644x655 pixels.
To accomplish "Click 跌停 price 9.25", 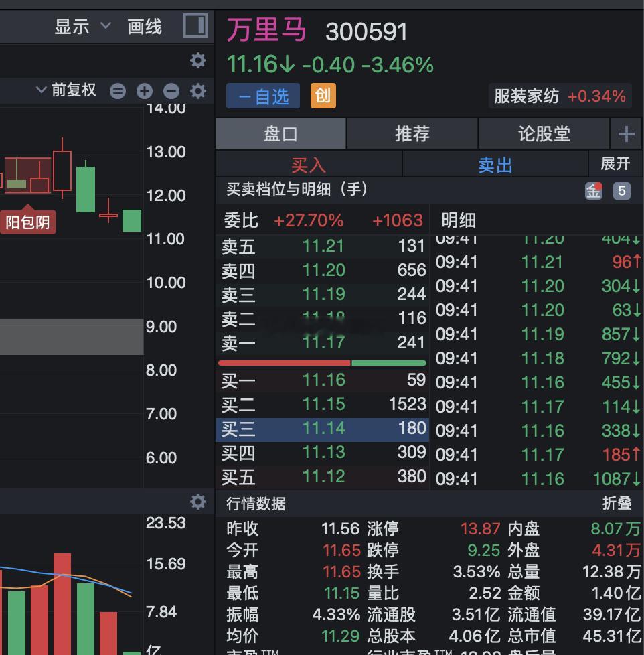I will pos(483,550).
